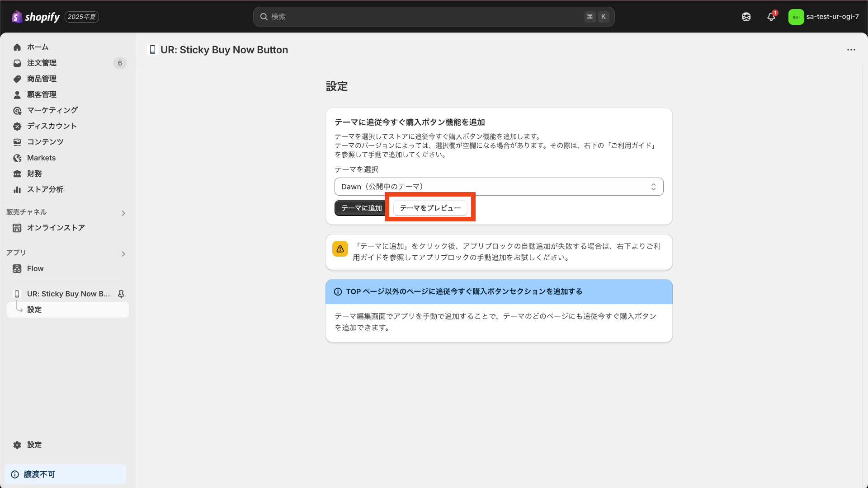Open the Online Store channel

[x=56, y=228]
